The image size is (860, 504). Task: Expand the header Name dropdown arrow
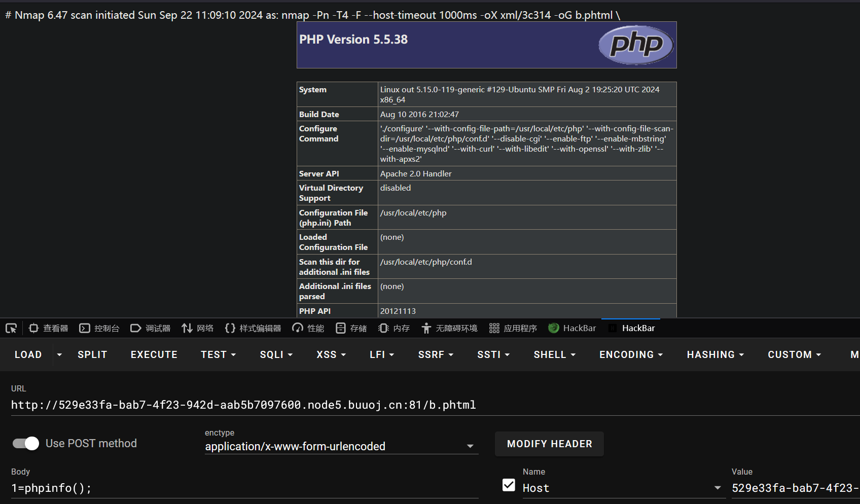718,488
